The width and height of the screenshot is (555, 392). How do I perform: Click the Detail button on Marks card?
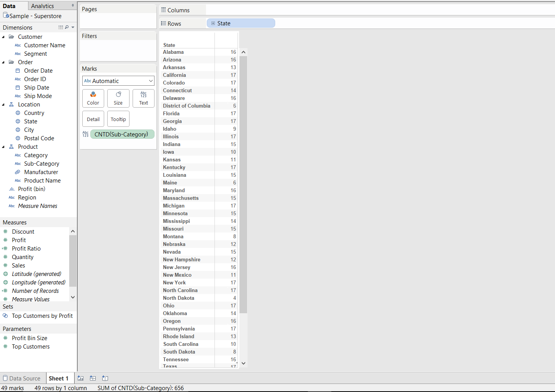pos(93,119)
